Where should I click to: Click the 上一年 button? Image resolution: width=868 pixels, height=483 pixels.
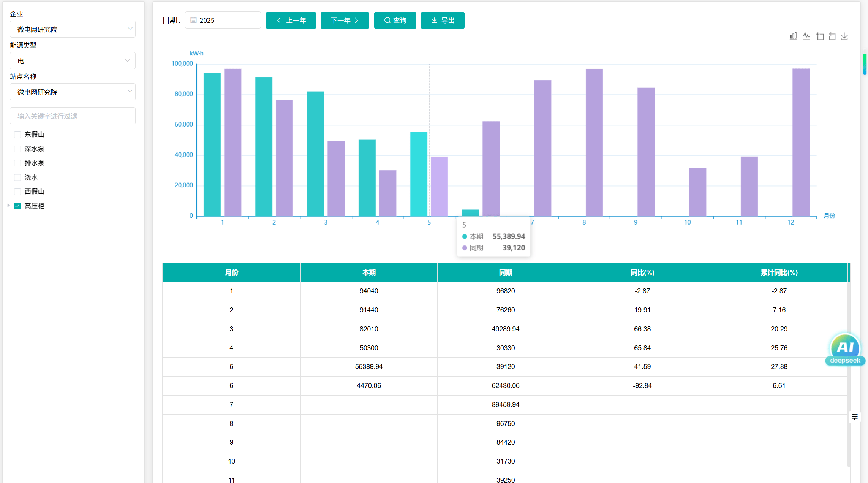point(291,20)
